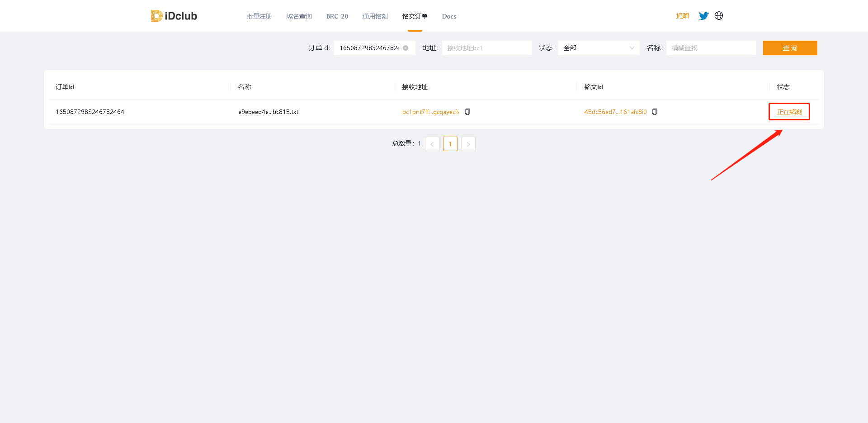Image resolution: width=868 pixels, height=423 pixels.
Task: Click the 正在铭刻 status text
Action: pos(789,112)
